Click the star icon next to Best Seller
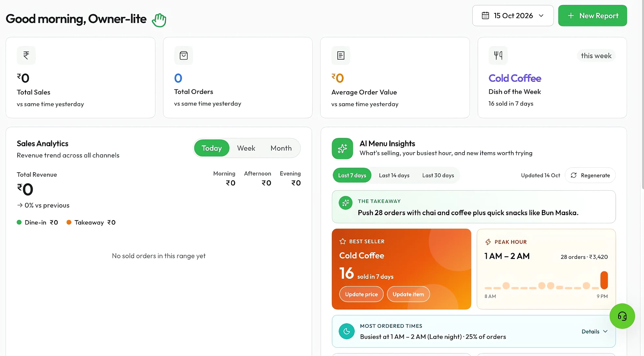This screenshot has width=644, height=356. (x=343, y=242)
